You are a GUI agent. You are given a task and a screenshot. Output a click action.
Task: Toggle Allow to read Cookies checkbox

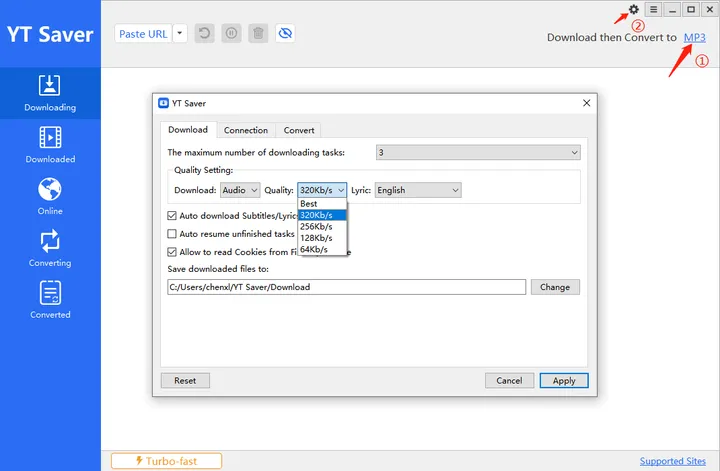172,252
